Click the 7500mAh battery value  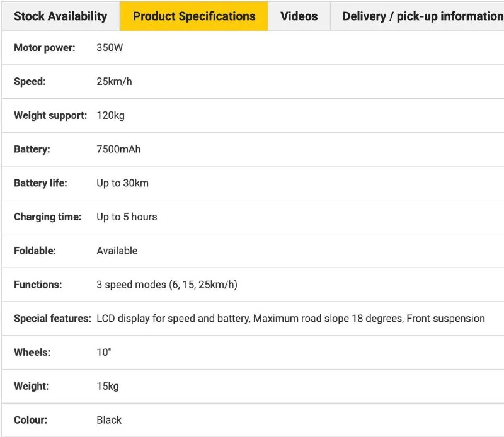(118, 149)
